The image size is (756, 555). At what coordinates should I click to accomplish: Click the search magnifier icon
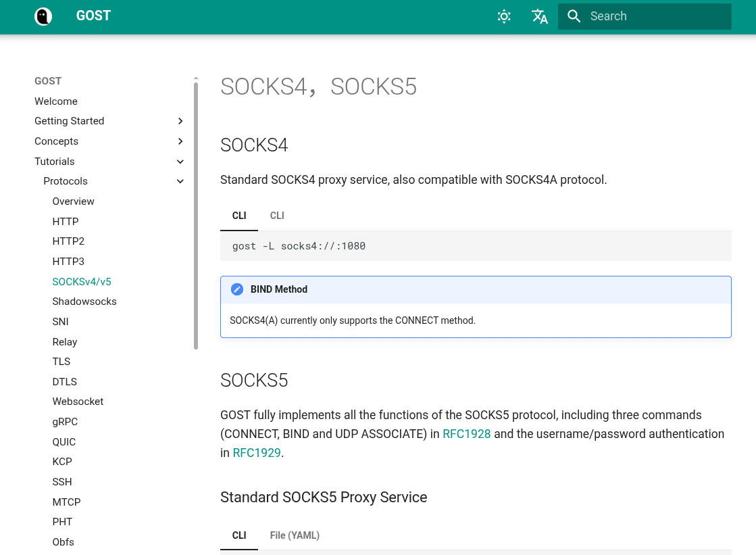tap(574, 16)
